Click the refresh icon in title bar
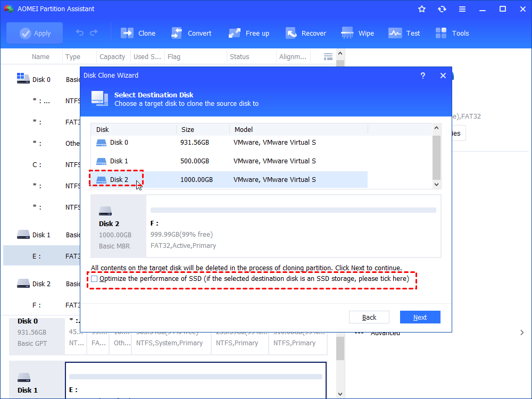Viewport: 532px width, 399px height. 442,9
